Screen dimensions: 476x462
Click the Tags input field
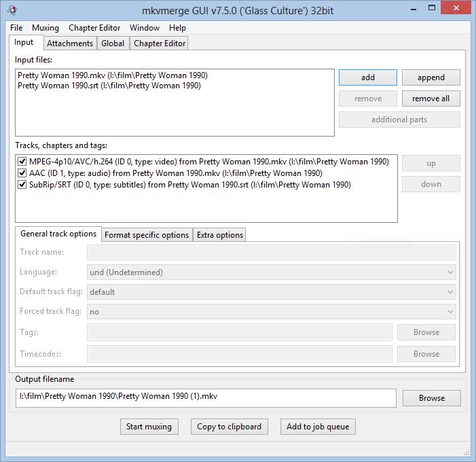(x=240, y=332)
